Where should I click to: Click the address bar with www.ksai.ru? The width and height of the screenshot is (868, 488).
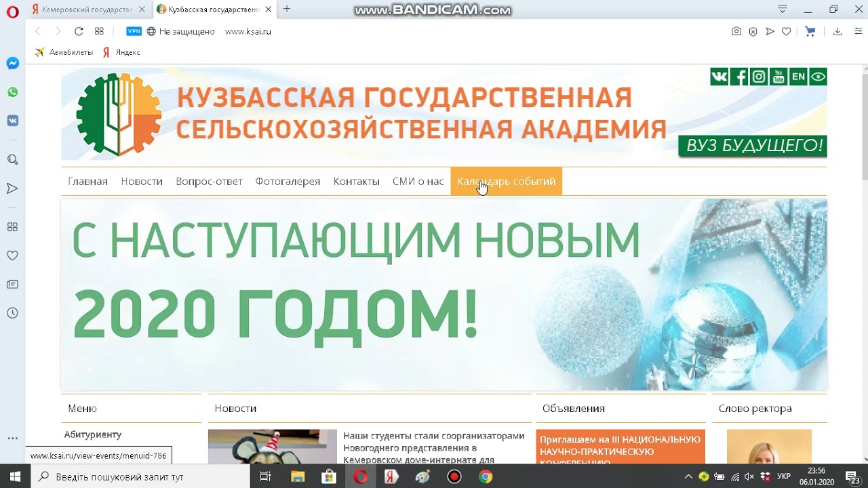tap(248, 31)
